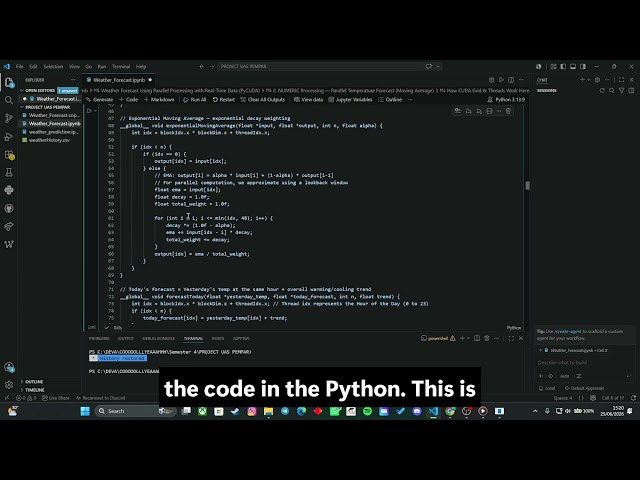The height and width of the screenshot is (480, 640).
Task: Split the terminal panel
Action: point(477,338)
